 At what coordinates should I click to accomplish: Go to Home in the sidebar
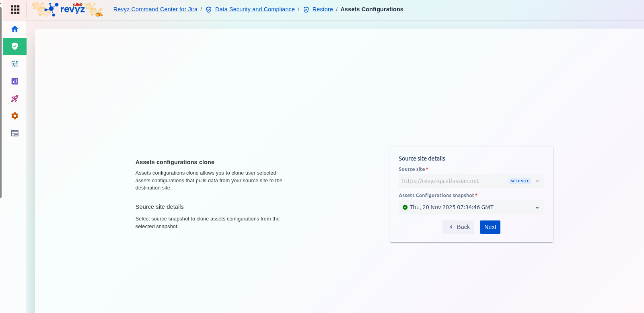click(x=15, y=29)
